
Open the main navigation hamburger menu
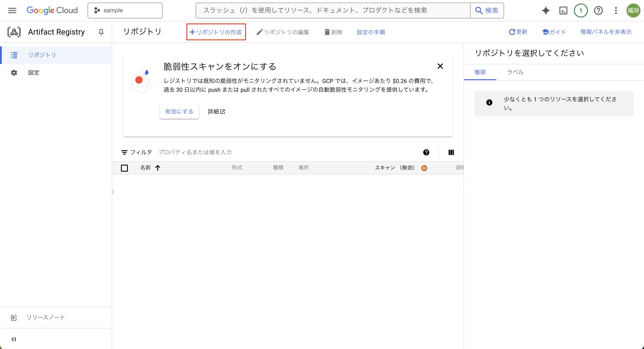12,11
